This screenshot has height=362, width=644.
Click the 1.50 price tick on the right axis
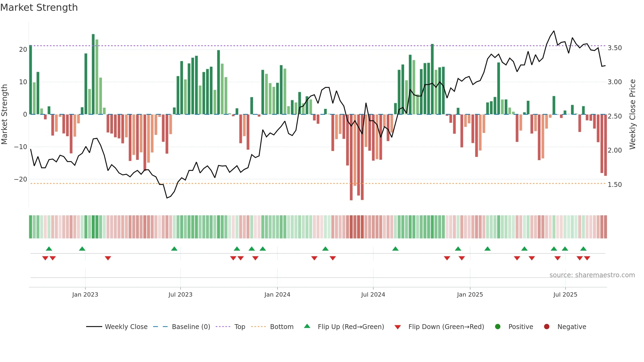pyautogui.click(x=615, y=184)
